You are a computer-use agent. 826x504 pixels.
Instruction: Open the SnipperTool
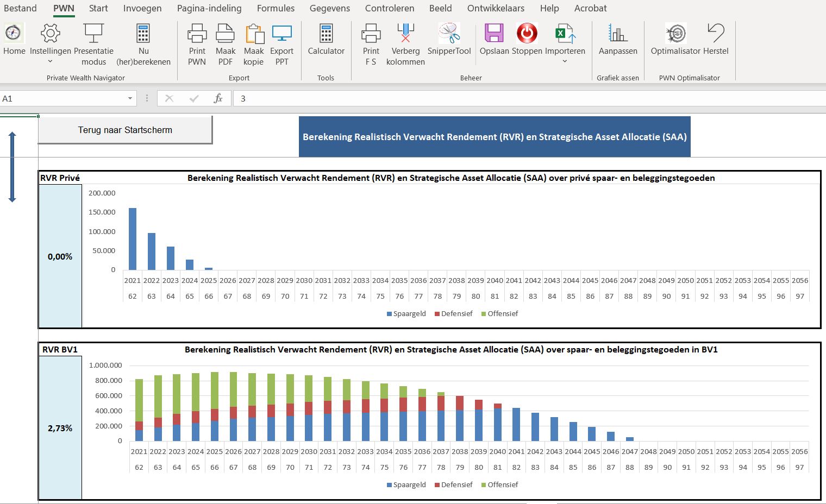pyautogui.click(x=449, y=34)
